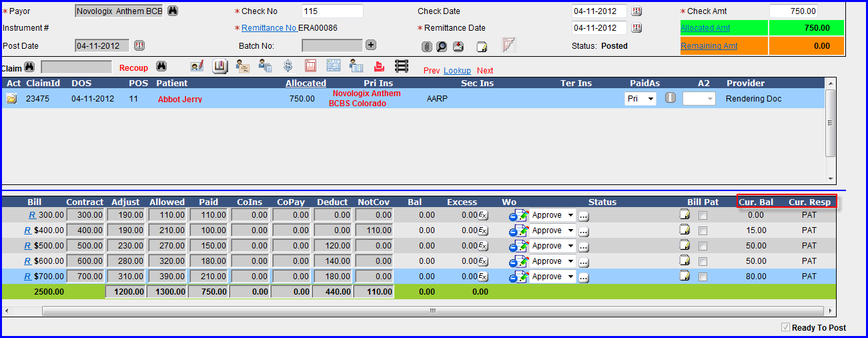Click the Remaining Amt link

click(x=709, y=46)
